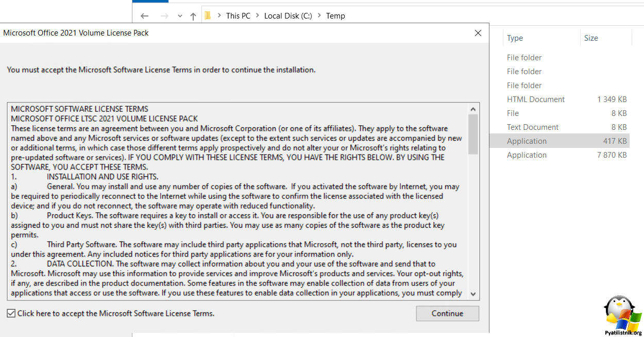Open the recent locations dropdown chevron

tap(180, 16)
